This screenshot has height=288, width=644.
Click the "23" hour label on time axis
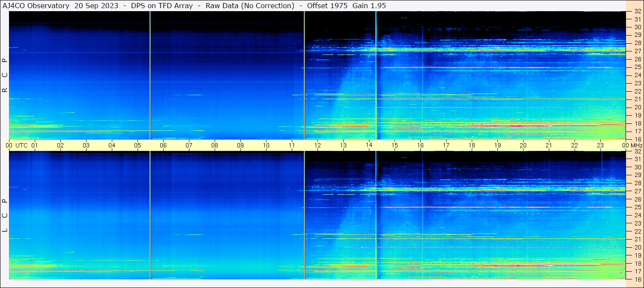600,145
